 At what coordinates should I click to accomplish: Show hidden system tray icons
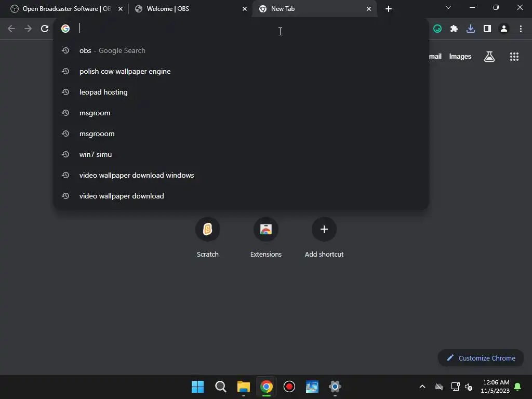point(422,387)
